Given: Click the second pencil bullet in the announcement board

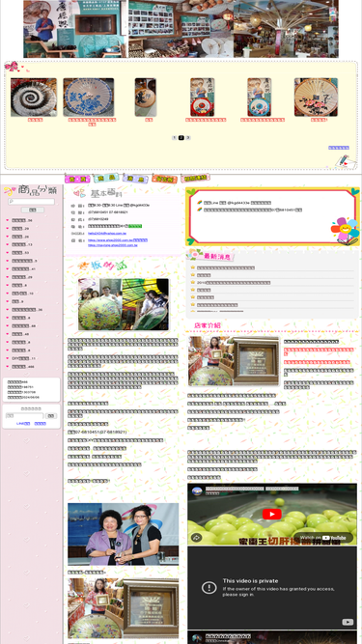Looking at the screenshot, I should tap(200, 210).
